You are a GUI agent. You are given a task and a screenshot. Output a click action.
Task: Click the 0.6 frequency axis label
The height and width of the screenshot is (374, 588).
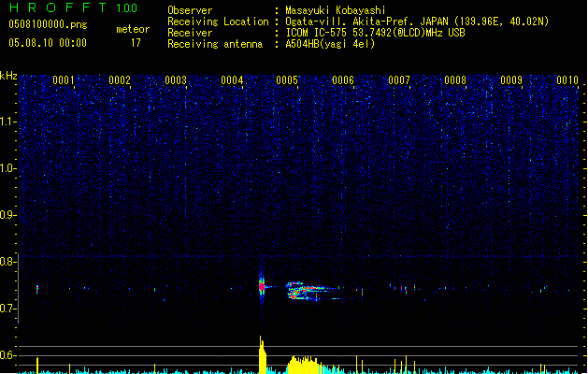click(x=7, y=355)
